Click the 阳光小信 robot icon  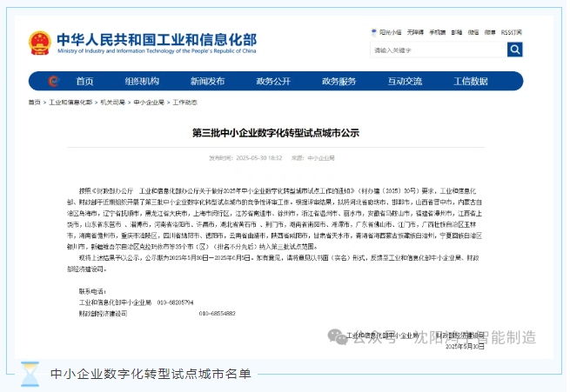pyautogui.click(x=373, y=32)
